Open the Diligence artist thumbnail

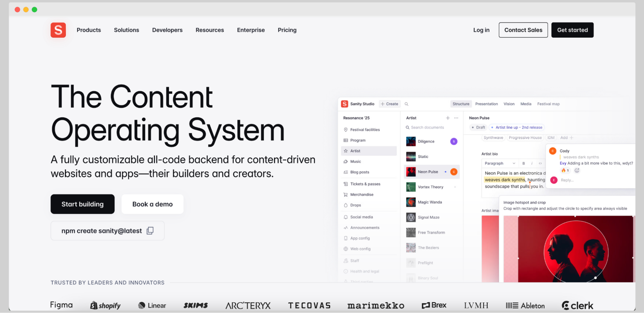click(411, 141)
